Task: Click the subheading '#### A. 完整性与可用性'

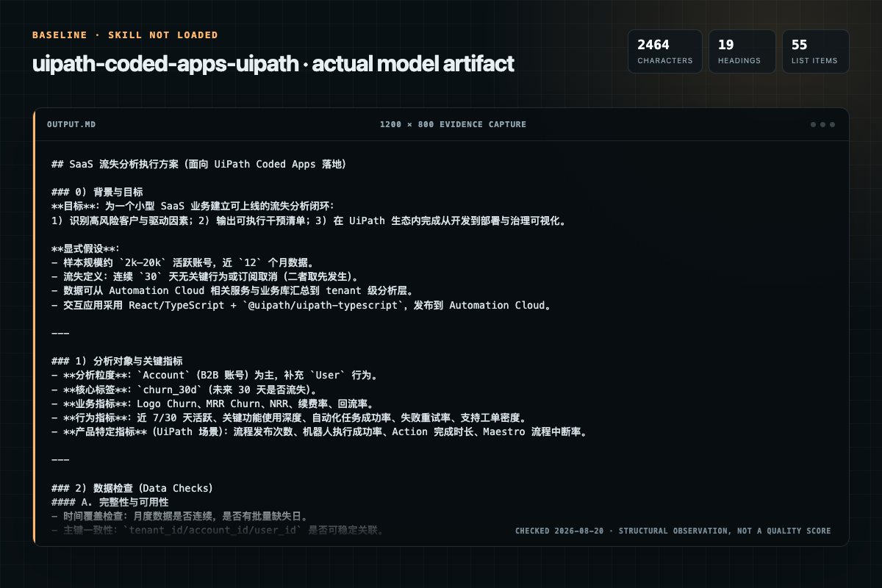Action: point(110,502)
